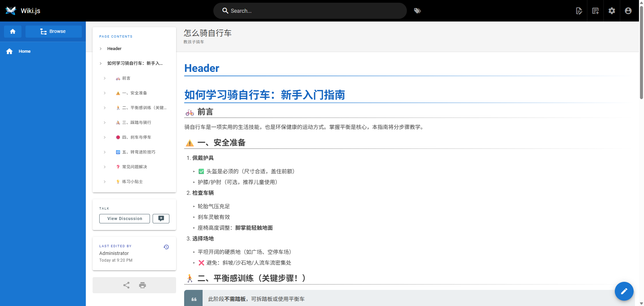The image size is (644, 306).
Task: Click chevron beside 常见问题解决 entry
Action: point(105,167)
